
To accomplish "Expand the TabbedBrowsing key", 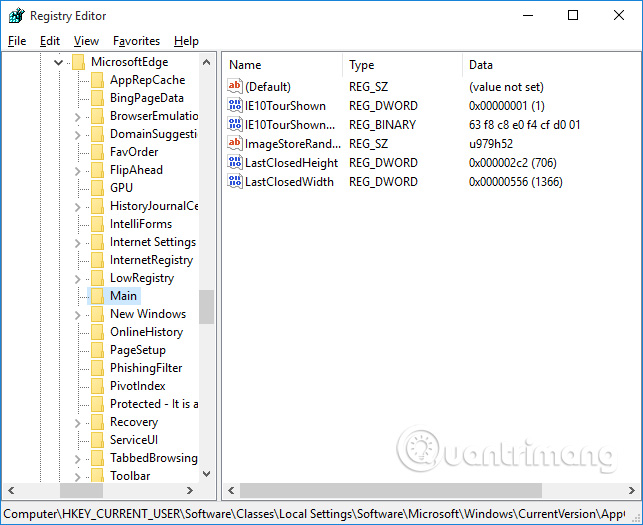I will tap(77, 459).
